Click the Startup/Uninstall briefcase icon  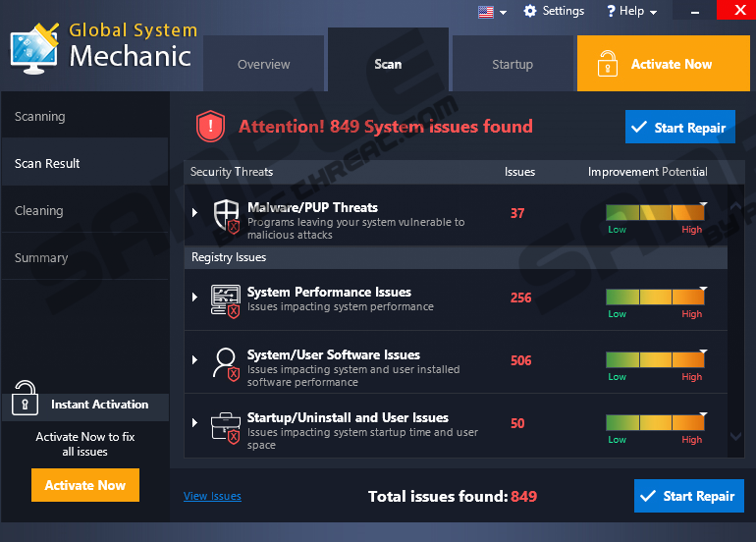point(226,428)
